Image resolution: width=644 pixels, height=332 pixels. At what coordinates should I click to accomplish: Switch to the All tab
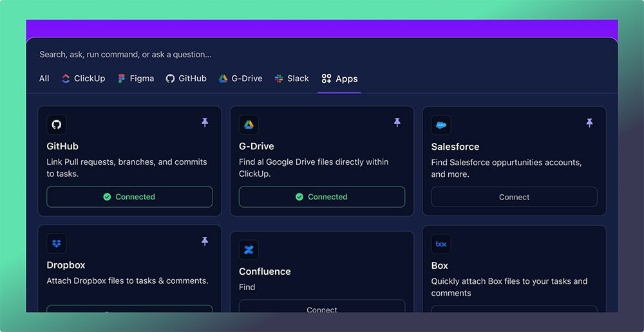44,78
